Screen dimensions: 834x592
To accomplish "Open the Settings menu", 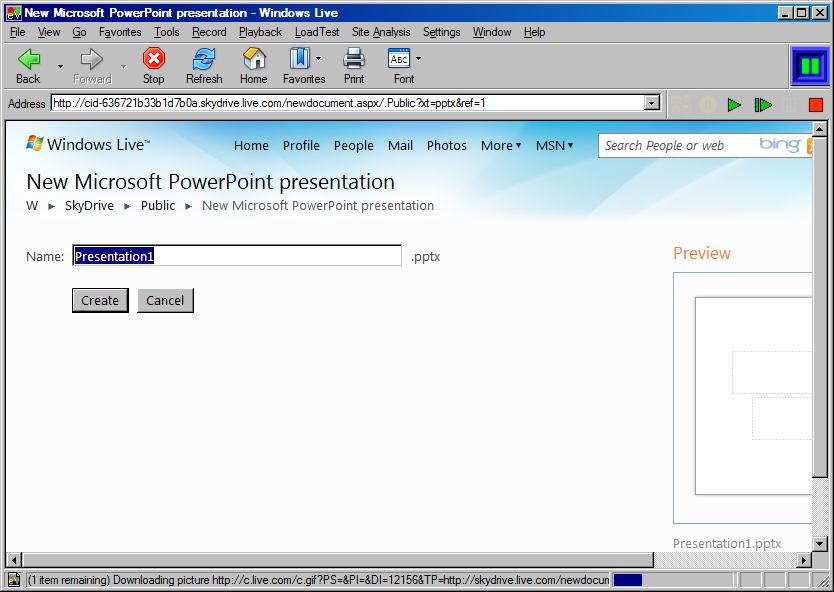I will point(441,32).
